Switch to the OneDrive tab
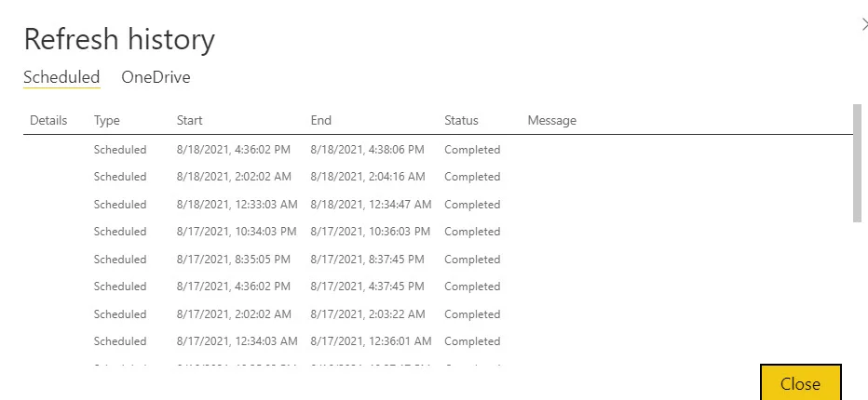This screenshot has height=400, width=868. tap(156, 77)
